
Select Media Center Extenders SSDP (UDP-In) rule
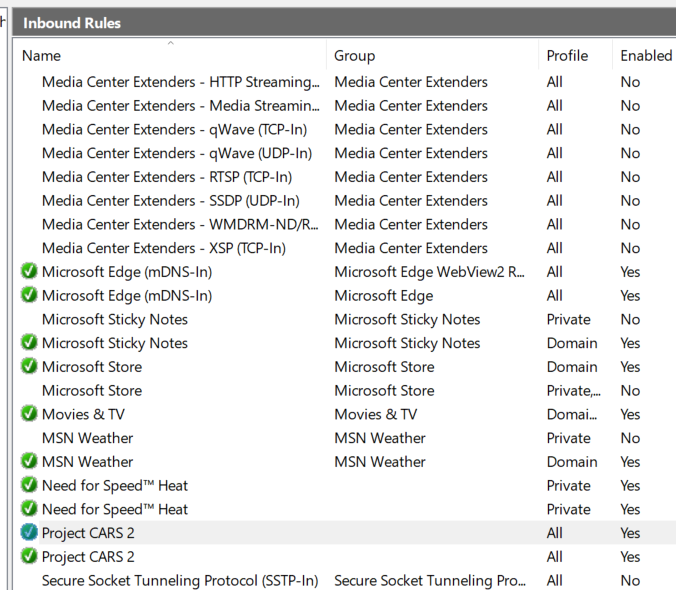point(171,200)
